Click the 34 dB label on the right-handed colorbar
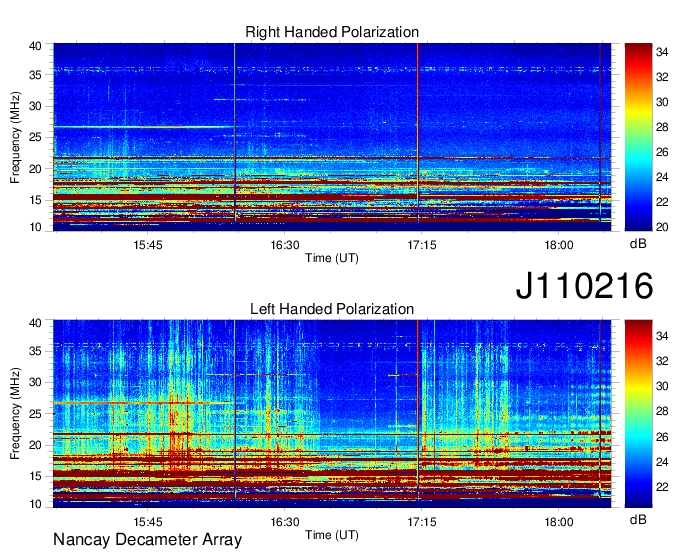 pyautogui.click(x=662, y=52)
